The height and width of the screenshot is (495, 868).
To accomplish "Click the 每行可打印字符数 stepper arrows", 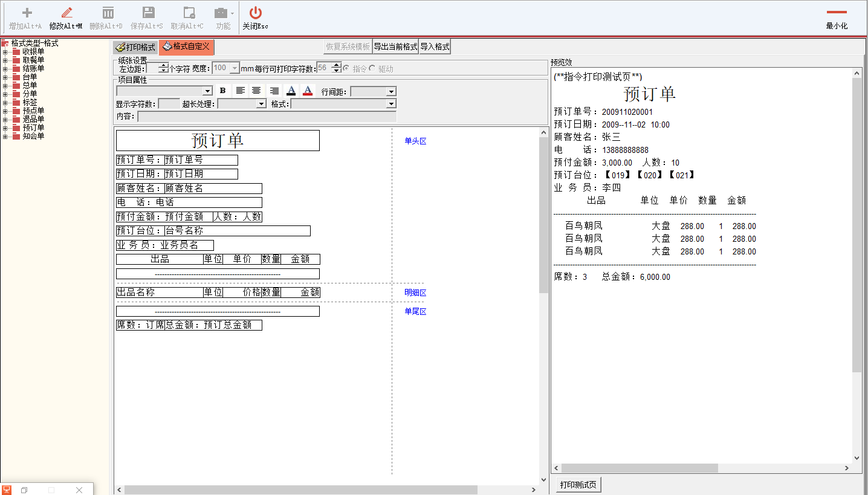I will point(337,68).
